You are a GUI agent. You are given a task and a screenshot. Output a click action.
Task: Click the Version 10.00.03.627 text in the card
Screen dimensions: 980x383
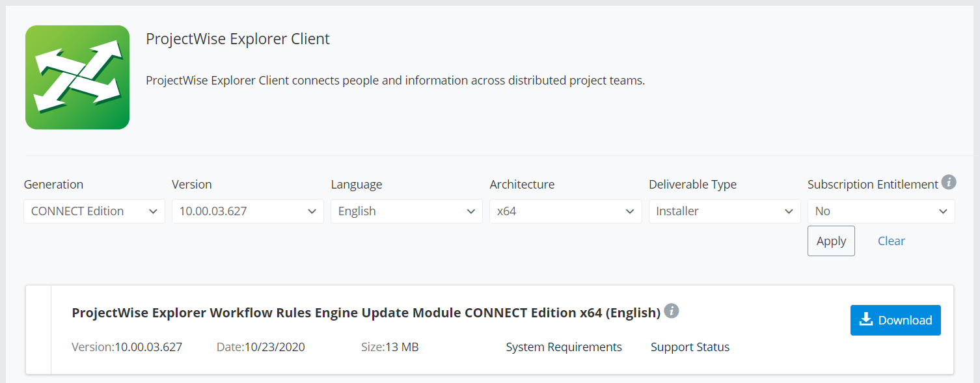[x=127, y=347]
